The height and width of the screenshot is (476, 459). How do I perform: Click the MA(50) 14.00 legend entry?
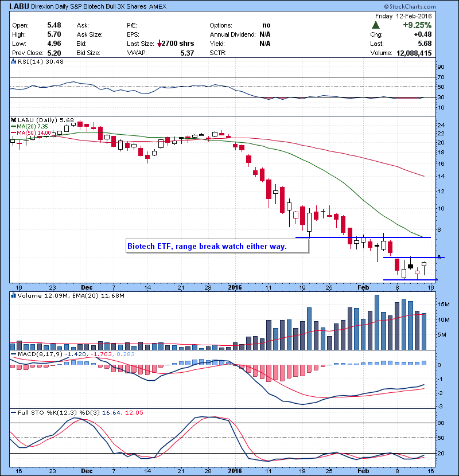(31, 132)
